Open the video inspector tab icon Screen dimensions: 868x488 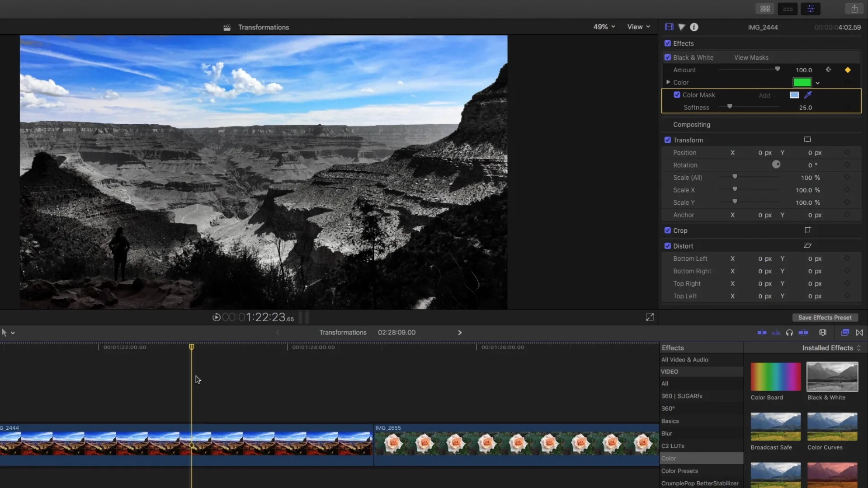669,27
